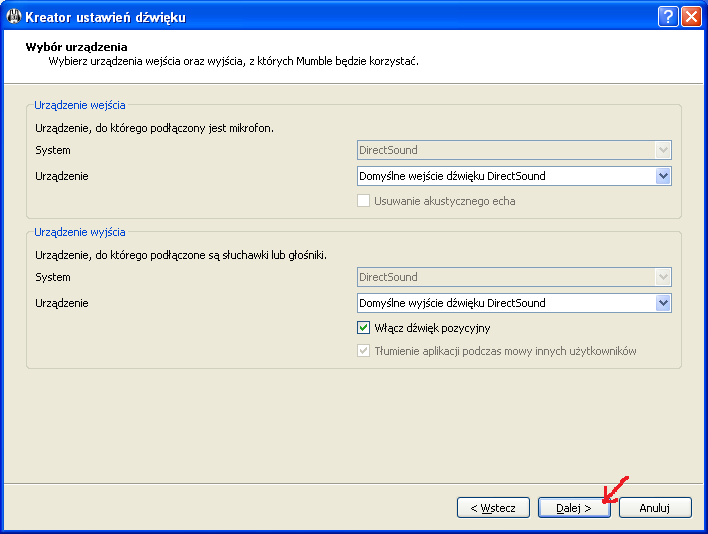Click the question mark help button
Image resolution: width=708 pixels, height=534 pixels.
coord(668,17)
